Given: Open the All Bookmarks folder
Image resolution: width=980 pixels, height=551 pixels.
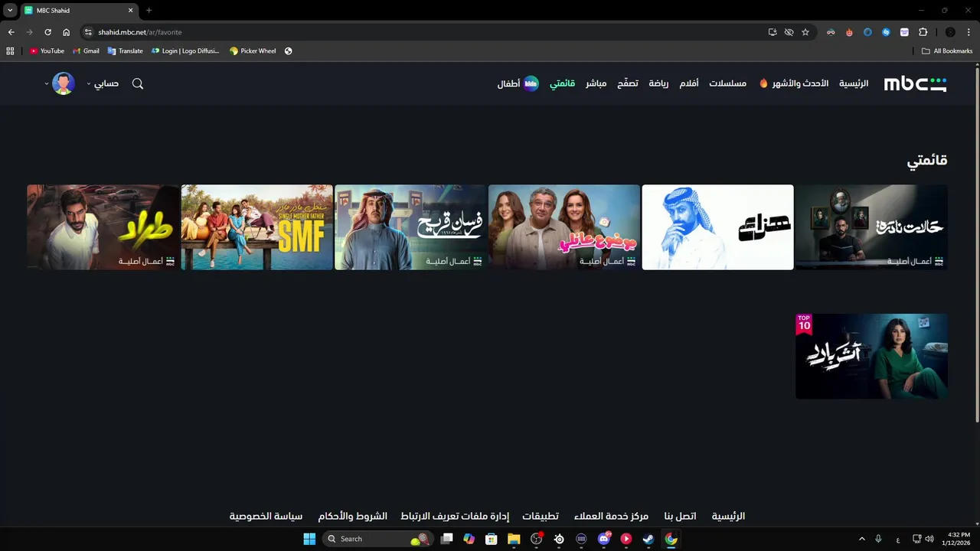Looking at the screenshot, I should [947, 51].
